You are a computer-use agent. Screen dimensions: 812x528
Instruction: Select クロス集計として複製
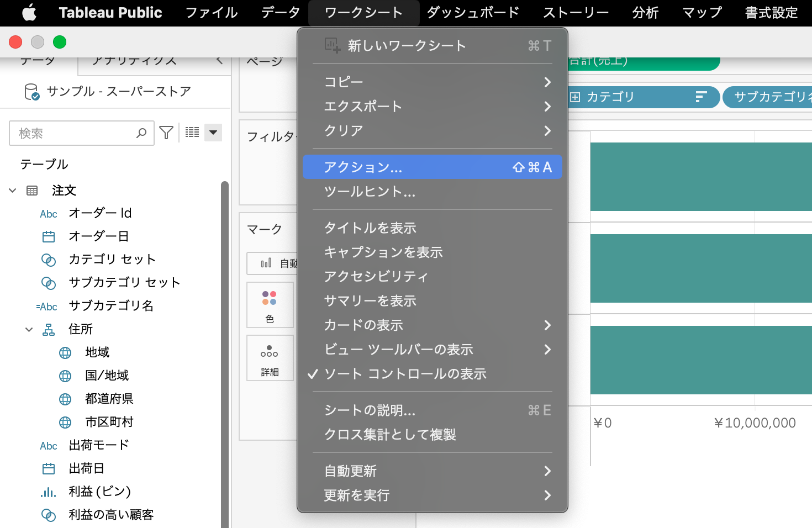coord(433,434)
